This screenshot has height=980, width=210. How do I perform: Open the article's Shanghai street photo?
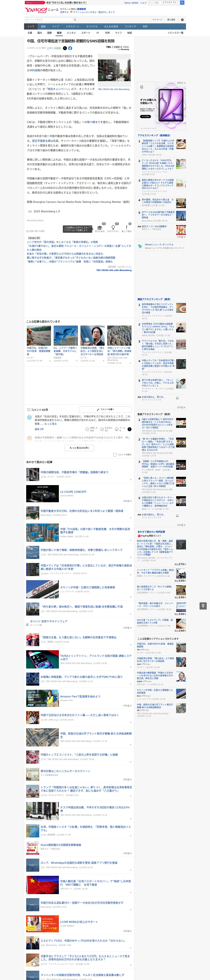(x=114, y=70)
